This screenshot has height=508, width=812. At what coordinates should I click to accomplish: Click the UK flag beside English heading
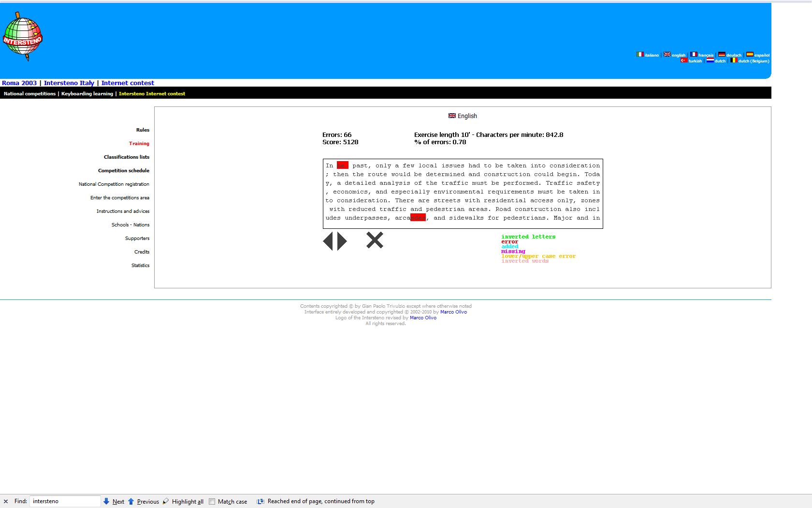coord(452,116)
